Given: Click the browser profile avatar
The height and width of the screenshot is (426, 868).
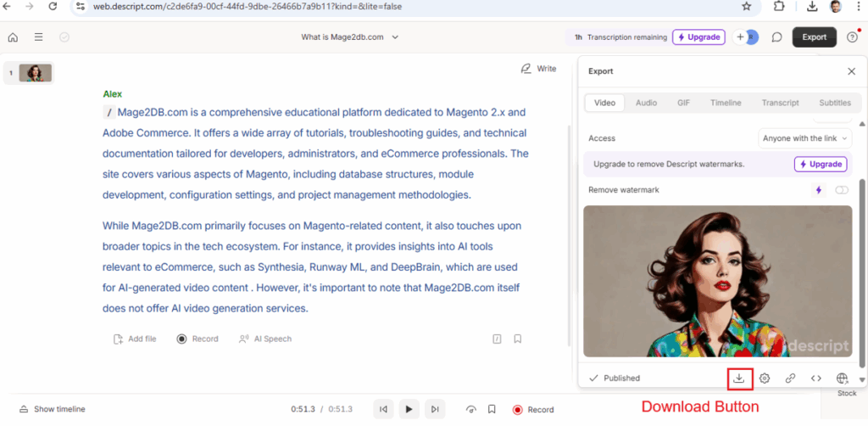Looking at the screenshot, I should [835, 7].
